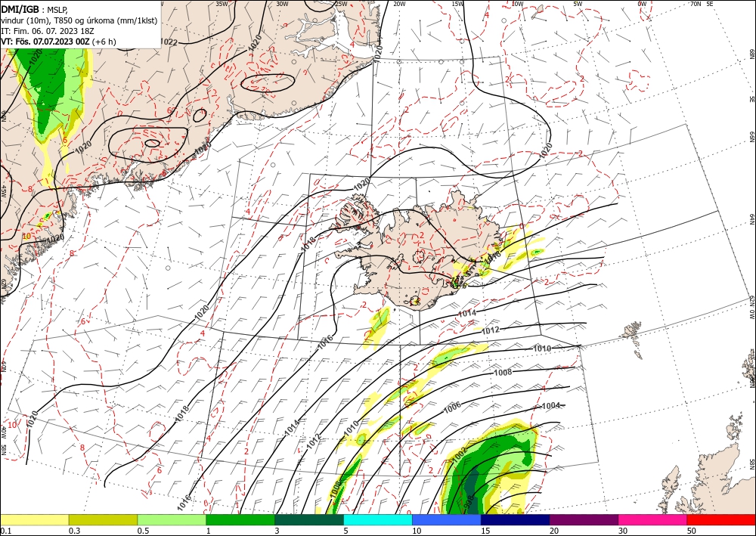The image size is (756, 536).
Task: Click the 'DMI/IGB' title text
Action: [20, 8]
